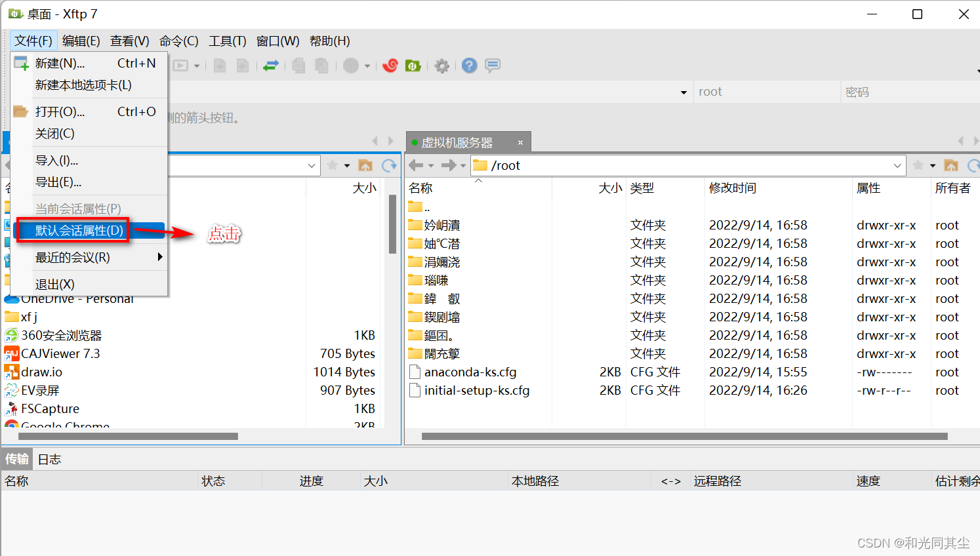Screen dimensions: 980x556
Task: Switch to the 日志 tab
Action: [49, 460]
